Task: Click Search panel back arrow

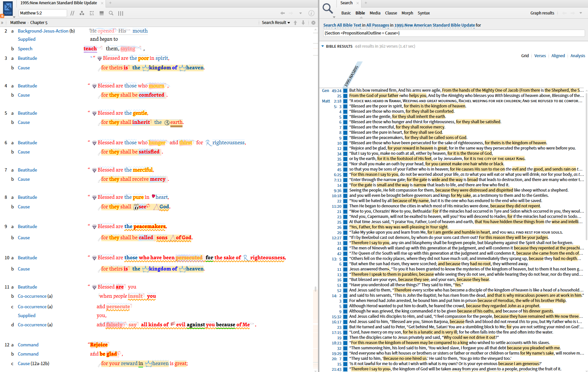Action: [x=565, y=13]
